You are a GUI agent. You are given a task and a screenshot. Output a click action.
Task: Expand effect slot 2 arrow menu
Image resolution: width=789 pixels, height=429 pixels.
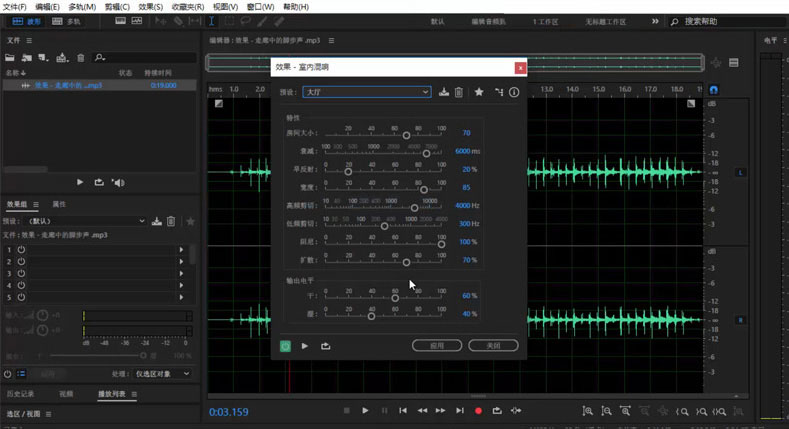pos(181,261)
